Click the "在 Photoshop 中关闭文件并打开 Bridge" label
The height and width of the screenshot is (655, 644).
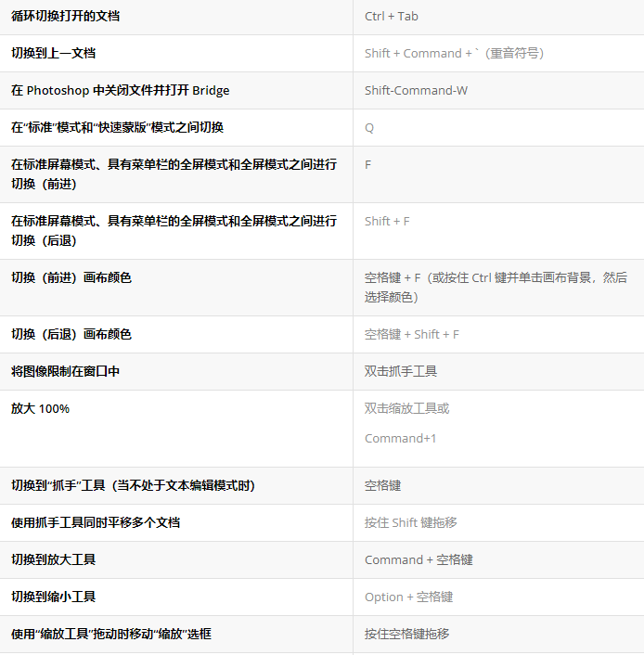[120, 90]
